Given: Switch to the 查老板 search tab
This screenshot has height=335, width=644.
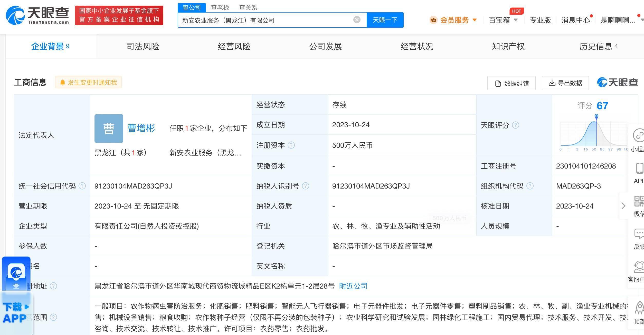Looking at the screenshot, I should click(220, 8).
